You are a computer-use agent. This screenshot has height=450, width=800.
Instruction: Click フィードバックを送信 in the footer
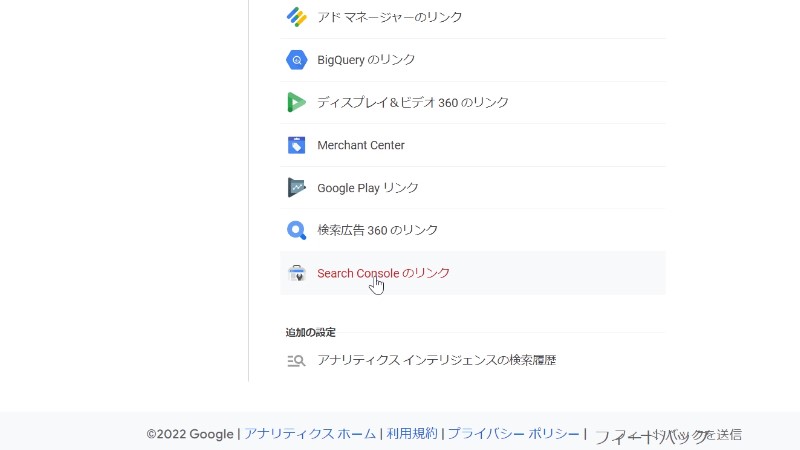[668, 435]
